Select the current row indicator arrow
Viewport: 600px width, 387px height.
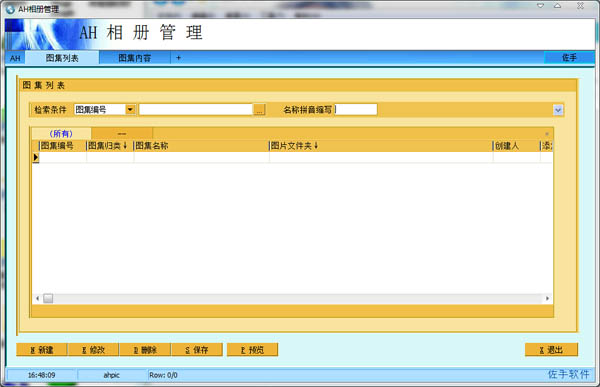(36, 157)
